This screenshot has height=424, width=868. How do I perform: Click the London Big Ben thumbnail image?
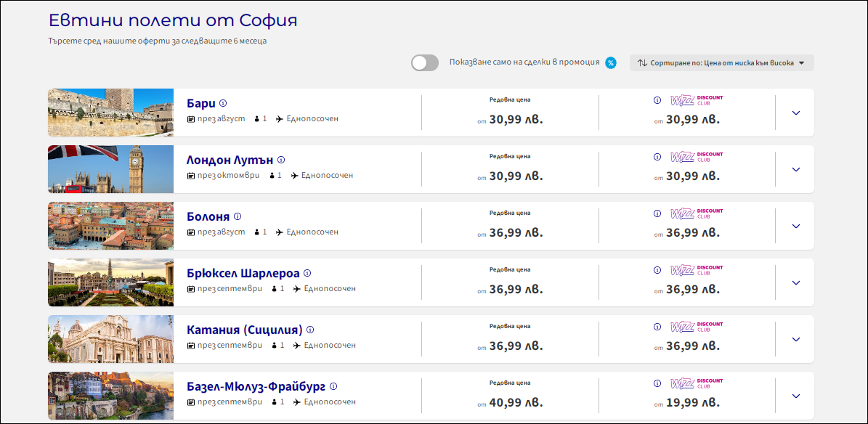110,169
